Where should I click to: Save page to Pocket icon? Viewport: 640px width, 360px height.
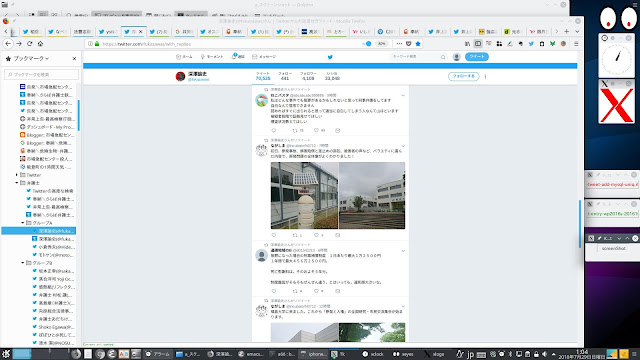(x=409, y=44)
